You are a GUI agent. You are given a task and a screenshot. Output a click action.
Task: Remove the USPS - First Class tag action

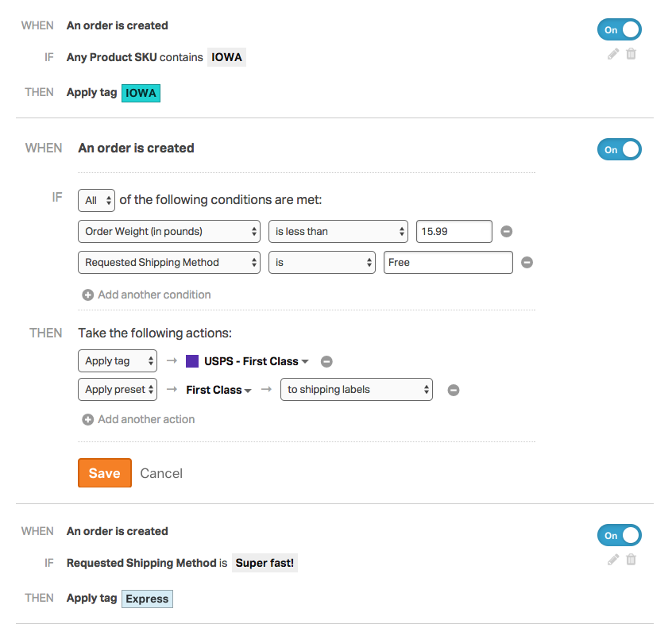point(326,360)
